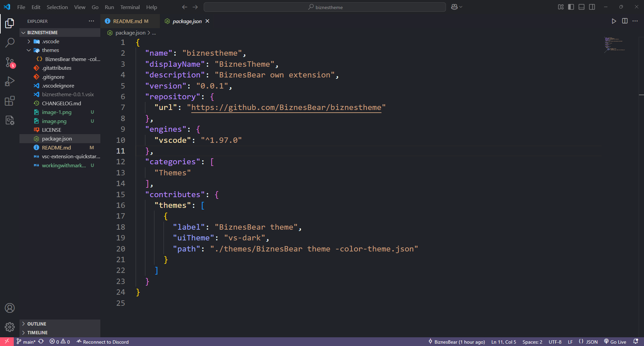Open editor More Actions ellipsis
Screen dimensions: 644x346
pos(635,21)
